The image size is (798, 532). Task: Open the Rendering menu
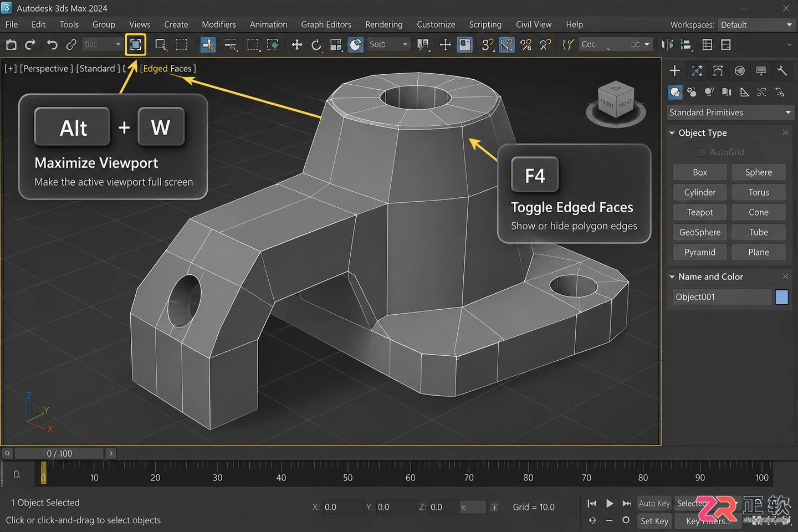pyautogui.click(x=383, y=24)
